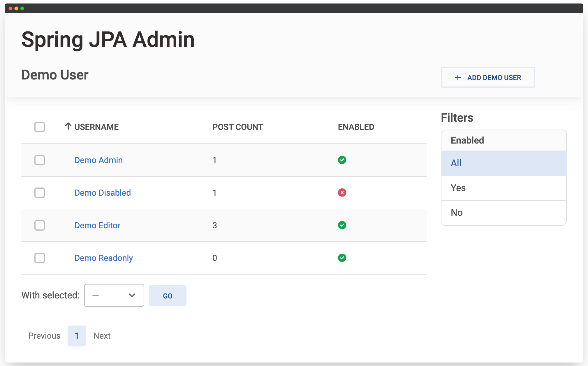Click the Filters heading

pyautogui.click(x=457, y=118)
